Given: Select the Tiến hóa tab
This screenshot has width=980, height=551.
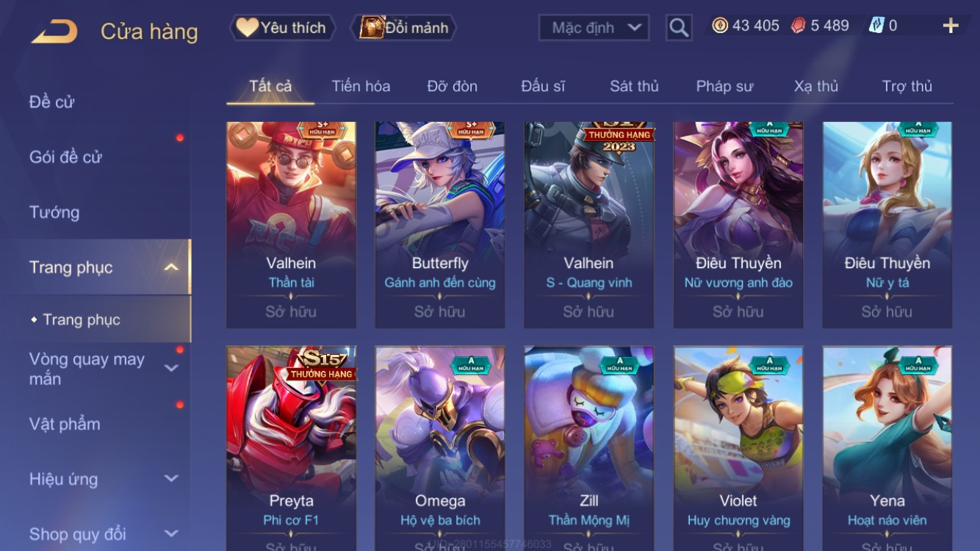Looking at the screenshot, I should (x=361, y=86).
